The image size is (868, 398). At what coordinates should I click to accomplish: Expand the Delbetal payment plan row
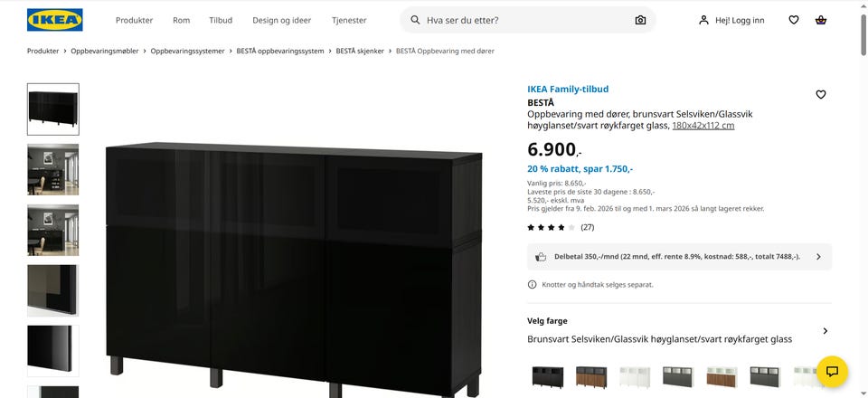679,257
